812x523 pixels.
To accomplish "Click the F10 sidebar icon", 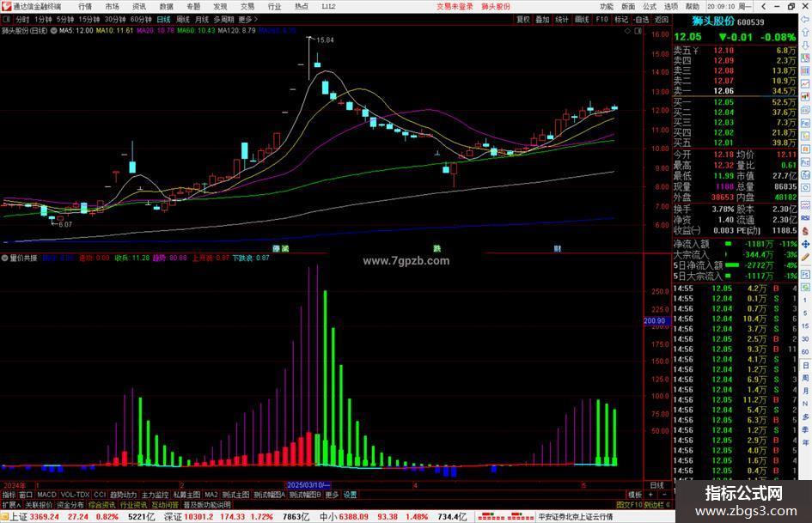I will (x=805, y=124).
